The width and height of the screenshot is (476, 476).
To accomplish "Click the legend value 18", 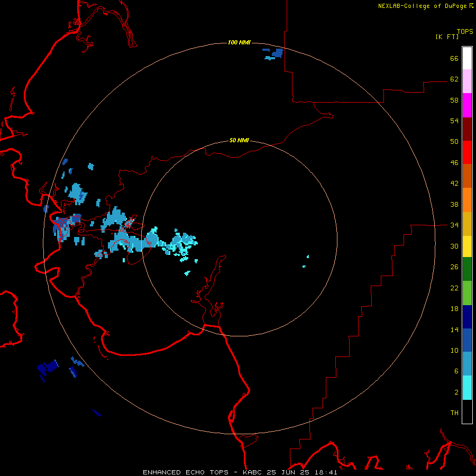I will click(454, 309).
